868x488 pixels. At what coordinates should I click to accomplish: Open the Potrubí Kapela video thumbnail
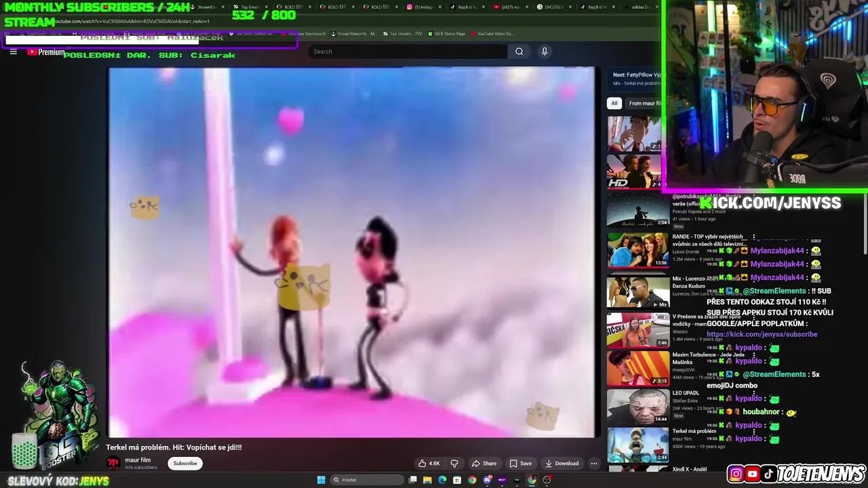(637, 210)
